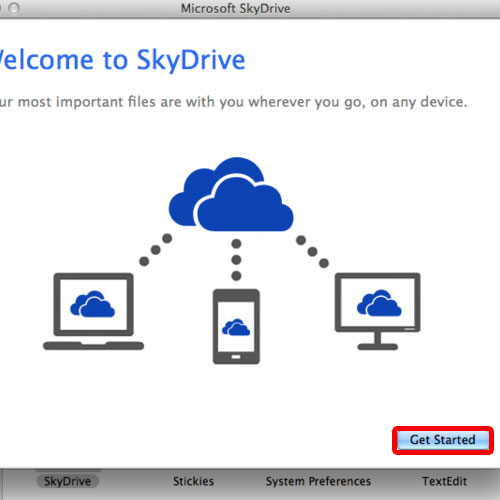The width and height of the screenshot is (500, 500).
Task: Open System Preferences from the app bar
Action: tap(318, 481)
